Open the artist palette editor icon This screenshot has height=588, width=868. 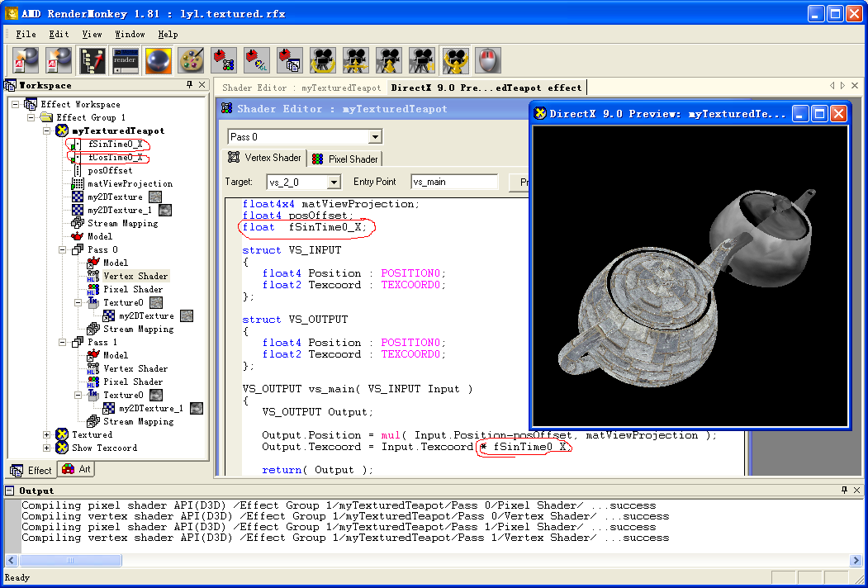[191, 60]
